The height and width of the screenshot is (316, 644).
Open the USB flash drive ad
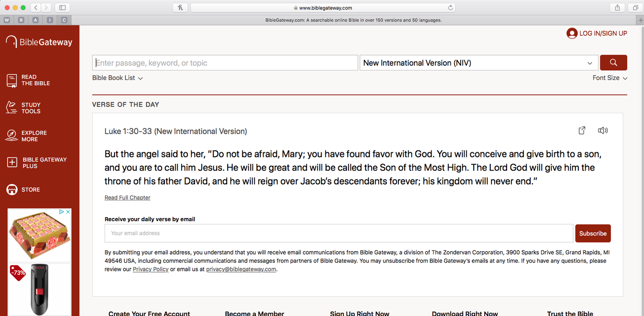39,289
